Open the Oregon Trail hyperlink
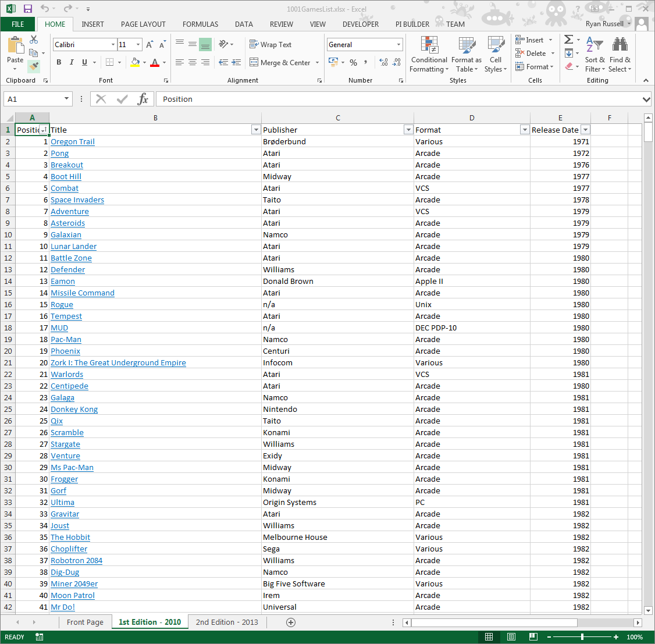This screenshot has width=655, height=644. pyautogui.click(x=73, y=141)
